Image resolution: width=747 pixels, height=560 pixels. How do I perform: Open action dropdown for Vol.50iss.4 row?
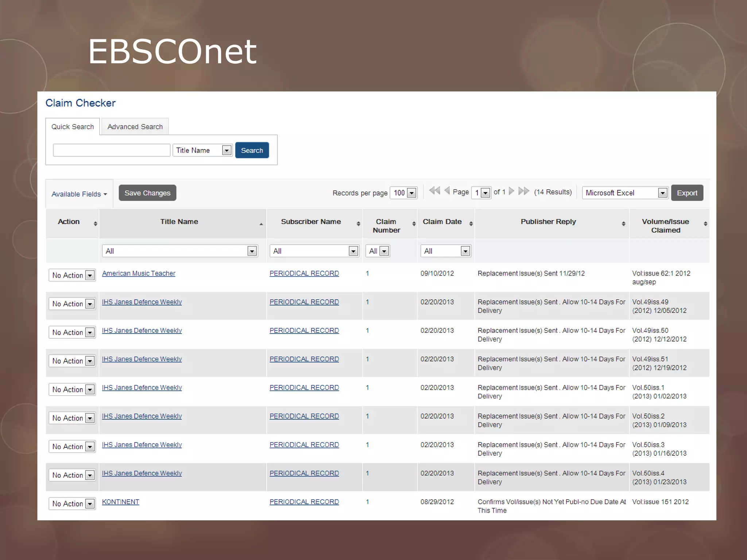[72, 475]
